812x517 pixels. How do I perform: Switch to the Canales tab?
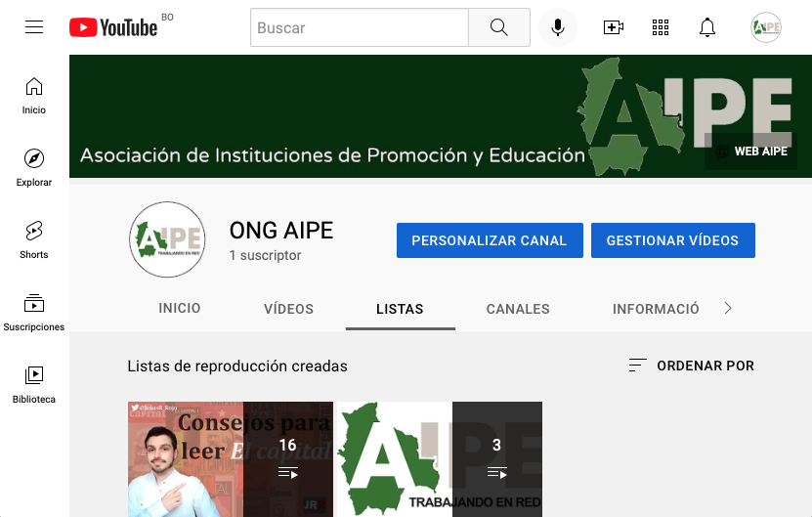click(x=518, y=309)
